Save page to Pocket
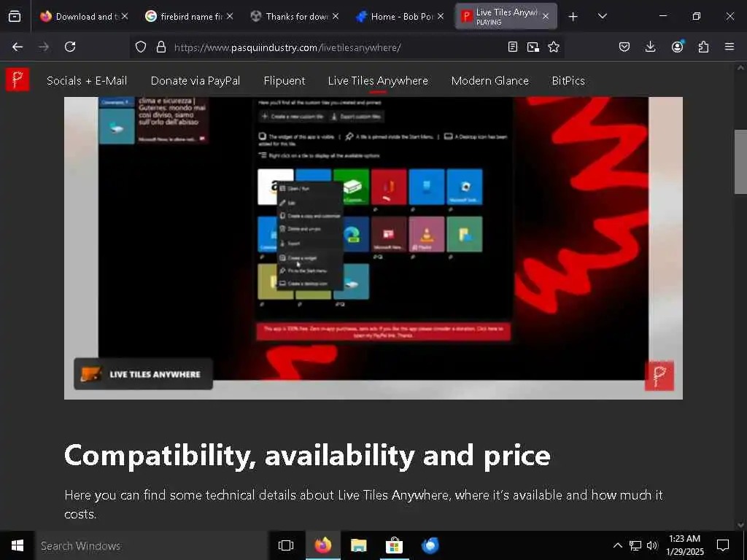 coord(624,47)
